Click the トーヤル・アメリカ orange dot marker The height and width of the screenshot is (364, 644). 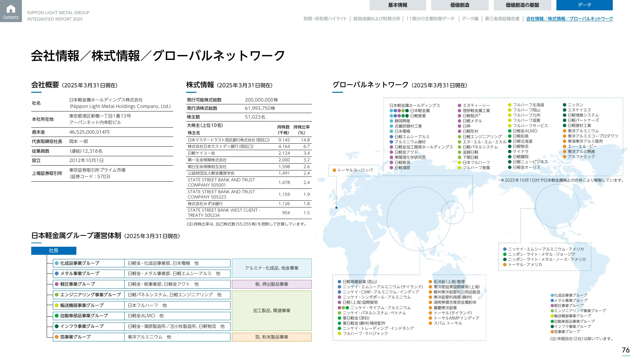(504, 264)
